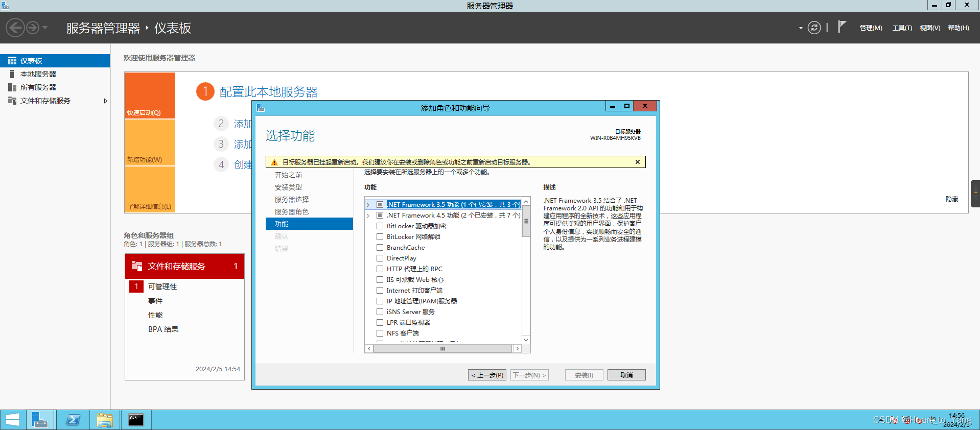Open the navigation history dropdown arrow

(x=45, y=28)
